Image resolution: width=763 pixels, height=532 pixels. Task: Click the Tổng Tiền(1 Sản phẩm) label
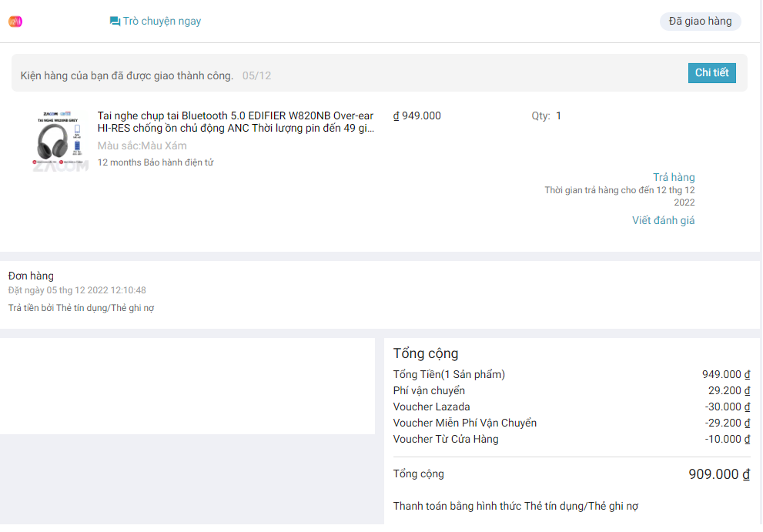coord(449,374)
